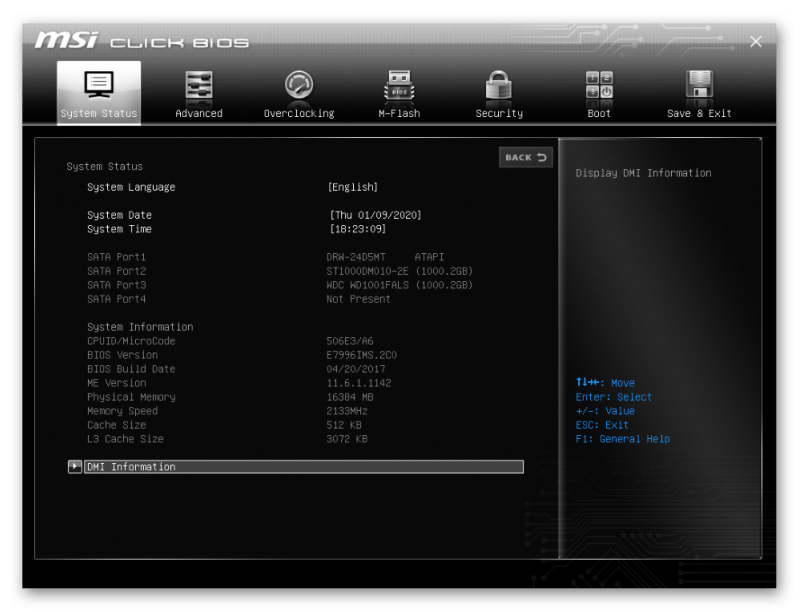Open the Security padlock icon
Screen dimensions: 800x612
point(498,85)
